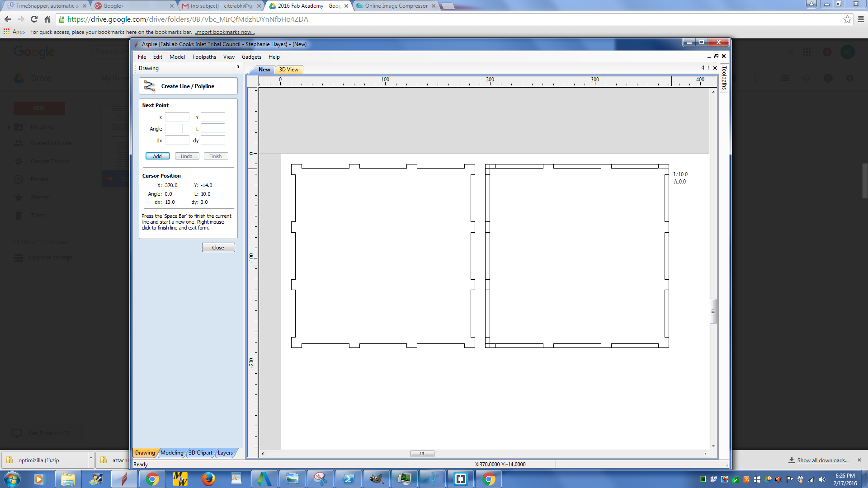
Task: Click the dx input field
Action: [177, 140]
